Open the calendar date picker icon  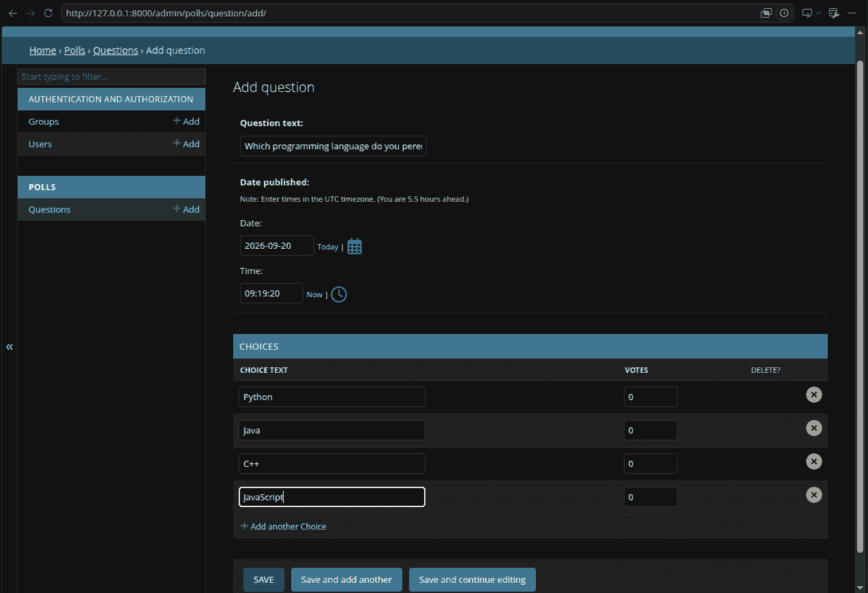[355, 246]
